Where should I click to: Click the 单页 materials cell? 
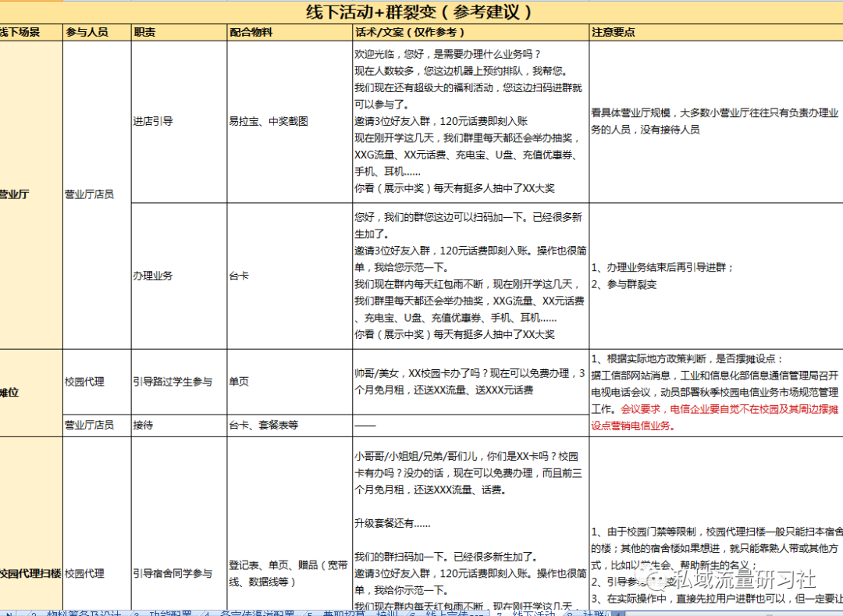pyautogui.click(x=290, y=383)
